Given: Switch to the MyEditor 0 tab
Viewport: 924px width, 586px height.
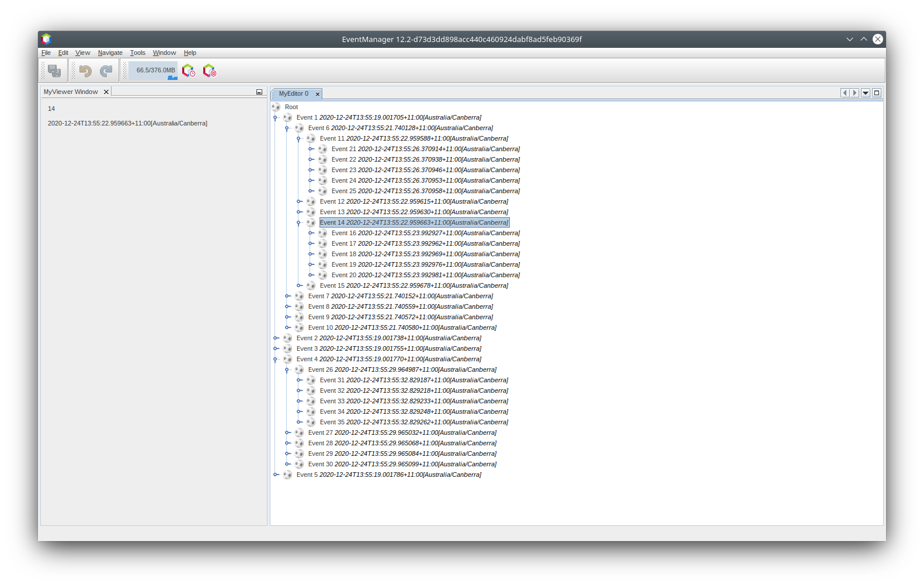Looking at the screenshot, I should (293, 93).
